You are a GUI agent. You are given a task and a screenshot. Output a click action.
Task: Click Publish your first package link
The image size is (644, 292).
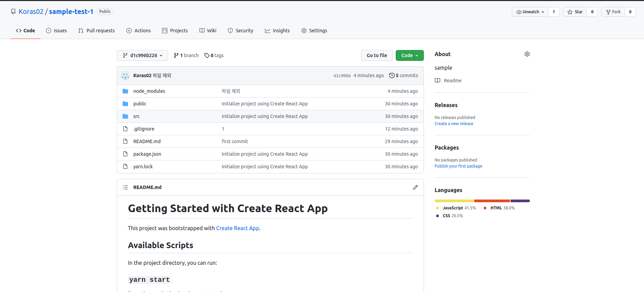coord(458,166)
